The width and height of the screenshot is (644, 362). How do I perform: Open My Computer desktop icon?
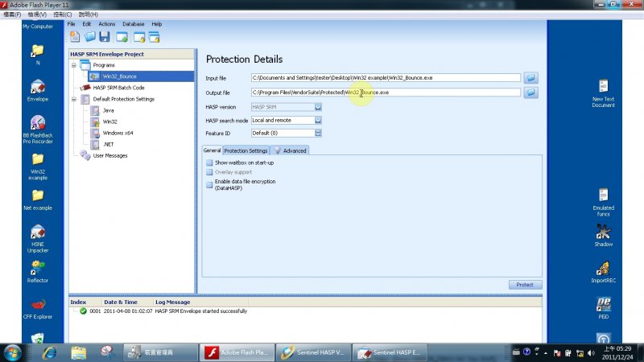[x=38, y=27]
